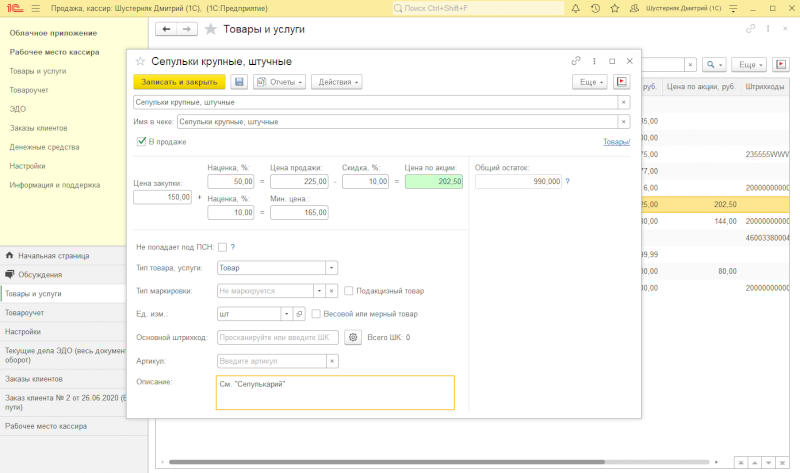Open main hamburger menu next to logo
800x473 pixels.
click(35, 8)
